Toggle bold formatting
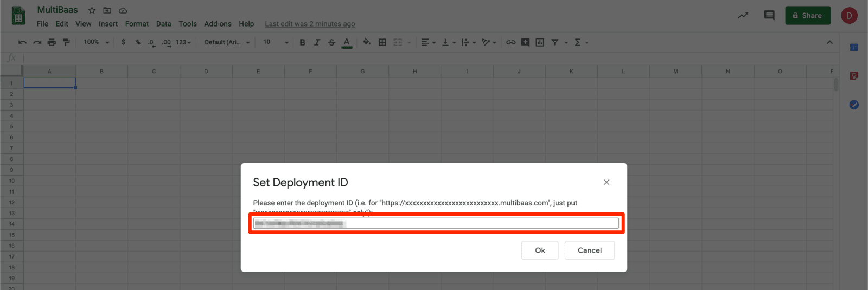Viewport: 868px width, 290px height. [x=303, y=42]
